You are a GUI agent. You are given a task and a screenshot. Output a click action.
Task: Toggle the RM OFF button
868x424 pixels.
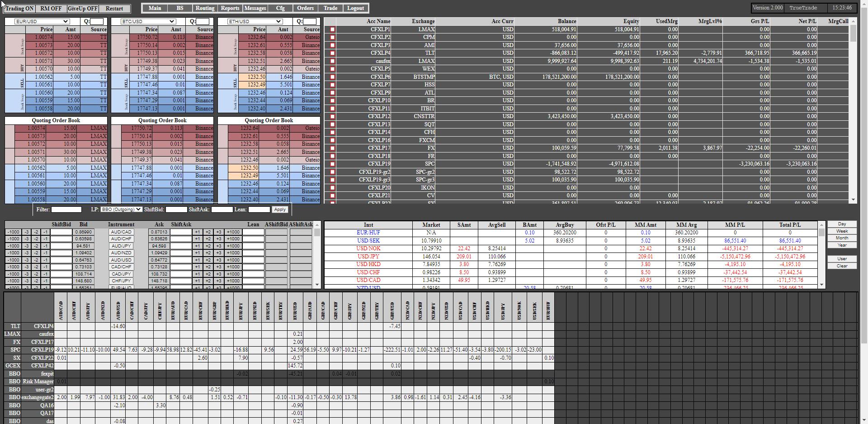[x=51, y=9]
